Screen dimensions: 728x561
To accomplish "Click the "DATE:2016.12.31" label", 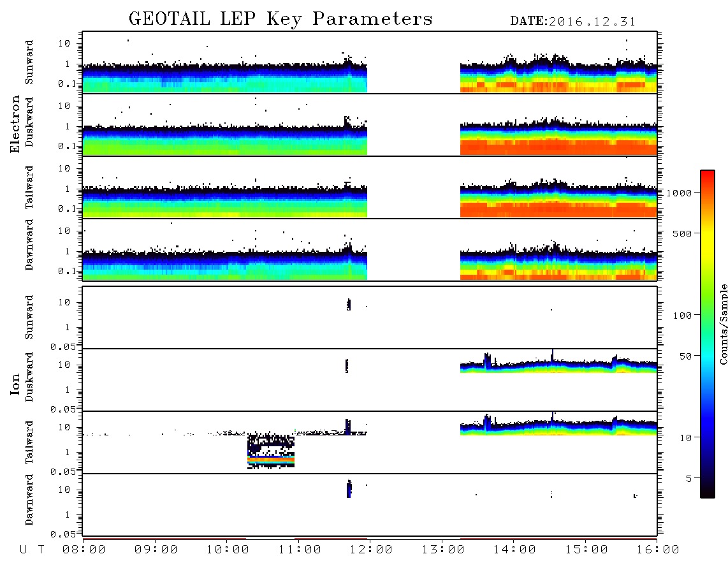I will [x=572, y=22].
